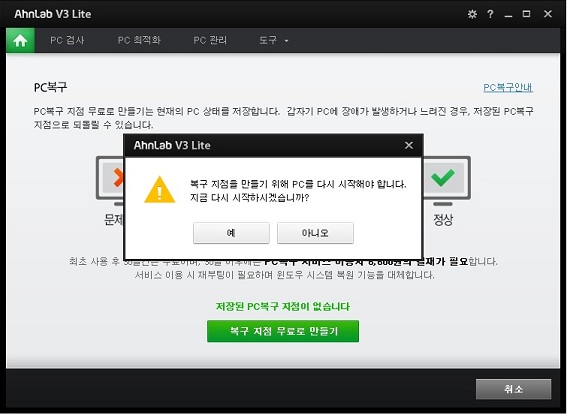Click the 취소 button at bottom
The width and height of the screenshot is (567, 415).
pyautogui.click(x=513, y=389)
